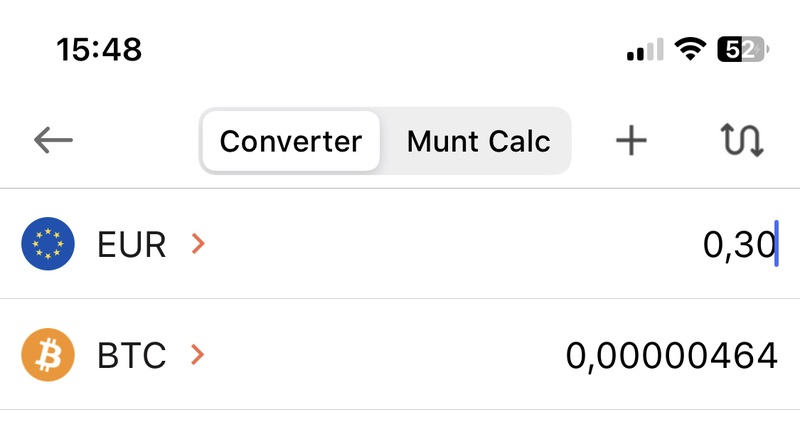This screenshot has height=437, width=800.
Task: Tap the swap currencies arrows icon
Action: click(742, 141)
